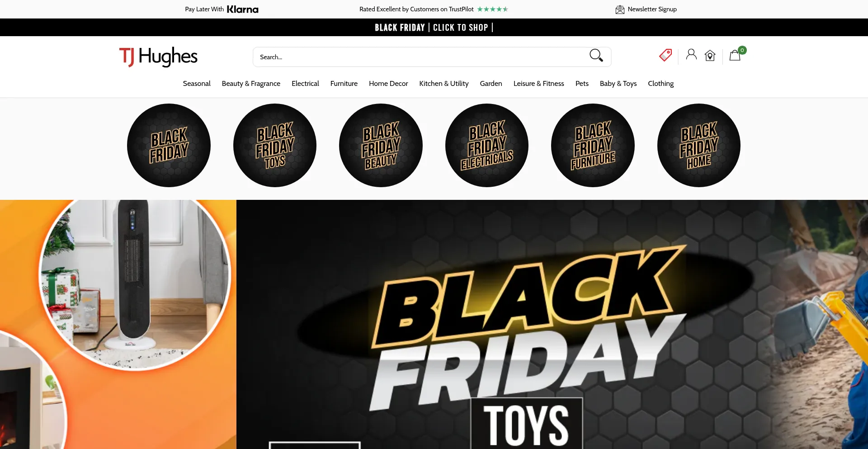The image size is (868, 449).
Task: Select the Black Friday Electricals circle
Action: (x=487, y=145)
